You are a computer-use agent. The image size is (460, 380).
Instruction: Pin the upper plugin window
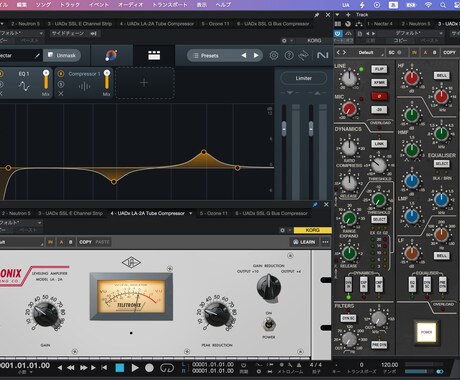click(x=316, y=15)
